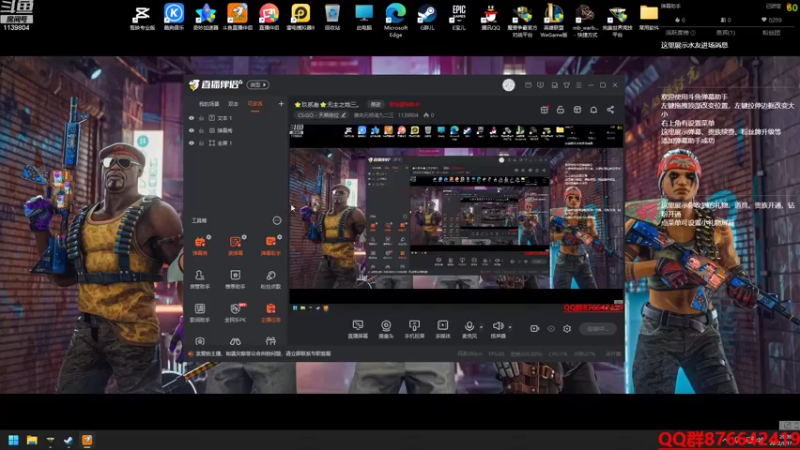Switch to the first scene tab
The height and width of the screenshot is (450, 800).
point(209,104)
